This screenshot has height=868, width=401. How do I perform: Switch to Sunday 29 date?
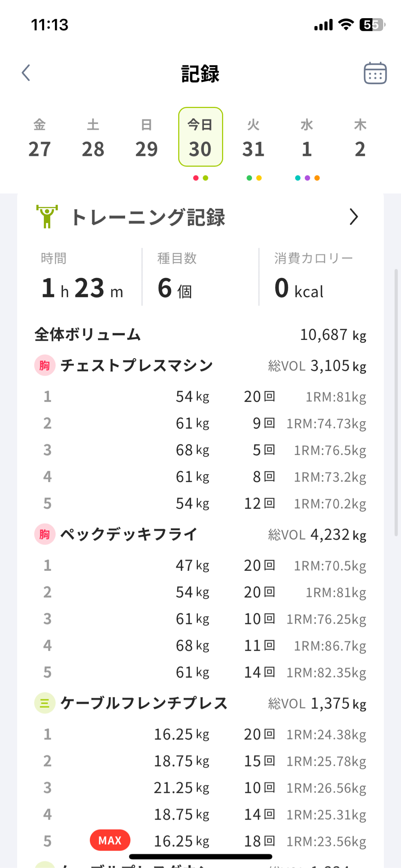[x=147, y=138]
